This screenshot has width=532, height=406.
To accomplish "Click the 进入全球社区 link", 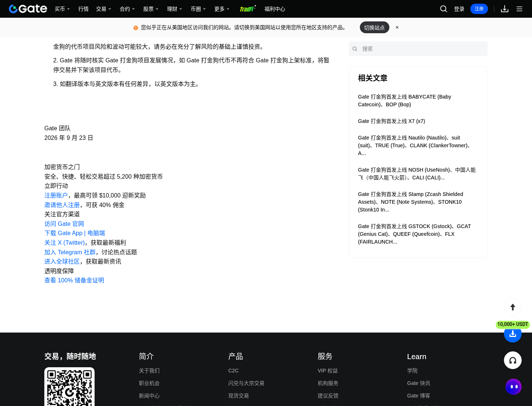I will tap(62, 261).
